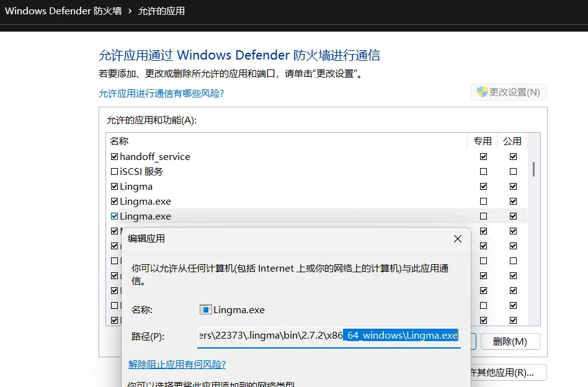Check 专用 box of highlighted Lingma.exe row
Viewport: 588px width, 387px height.
[483, 216]
